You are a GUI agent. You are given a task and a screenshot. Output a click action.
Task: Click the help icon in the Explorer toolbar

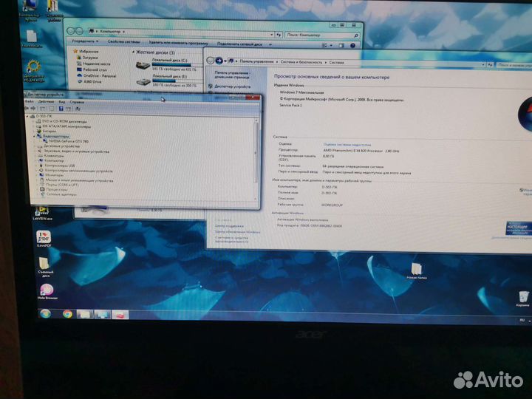coord(353,43)
